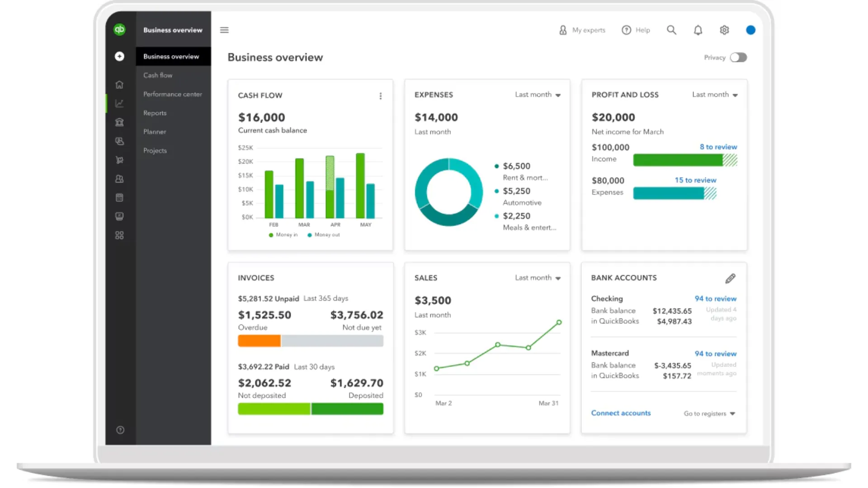Click 8 to review link for Income
The height and width of the screenshot is (488, 868).
718,147
